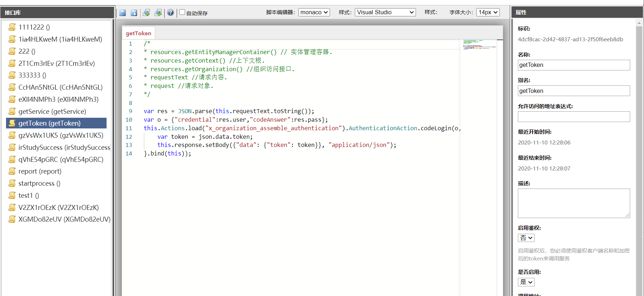Switch to the getToken editor tab
Screen dimensions: 644x296
click(139, 33)
